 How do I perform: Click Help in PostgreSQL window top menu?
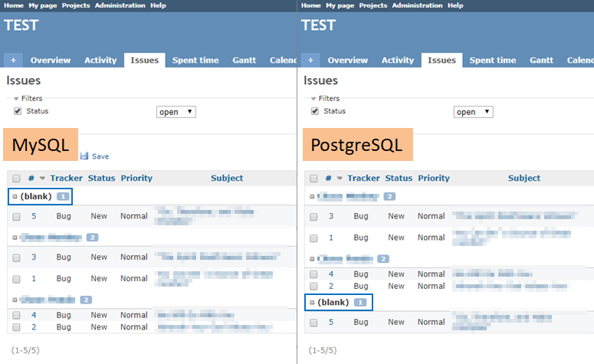(455, 5)
